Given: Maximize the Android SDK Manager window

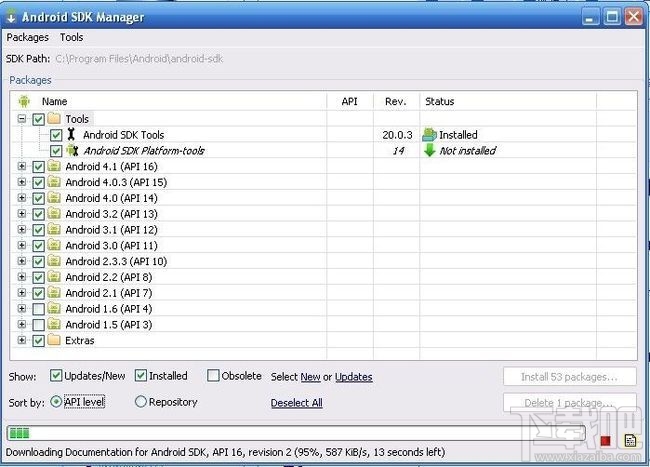Looking at the screenshot, I should point(612,17).
